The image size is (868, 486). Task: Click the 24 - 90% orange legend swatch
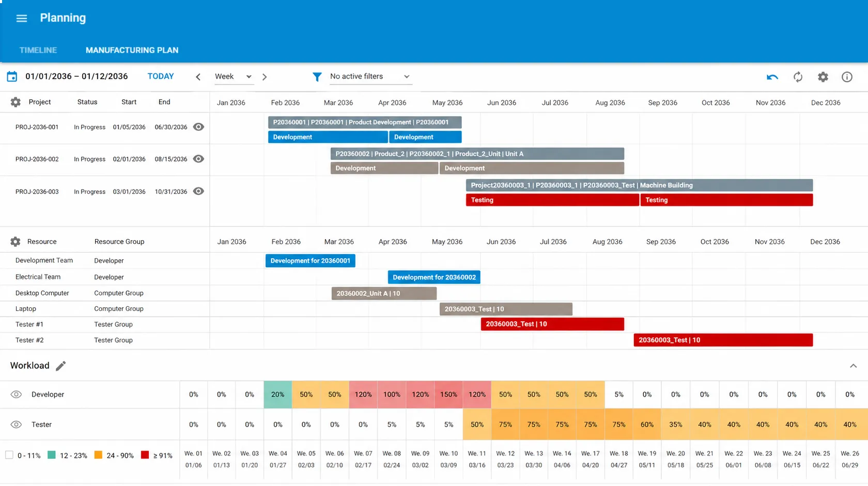pyautogui.click(x=98, y=455)
